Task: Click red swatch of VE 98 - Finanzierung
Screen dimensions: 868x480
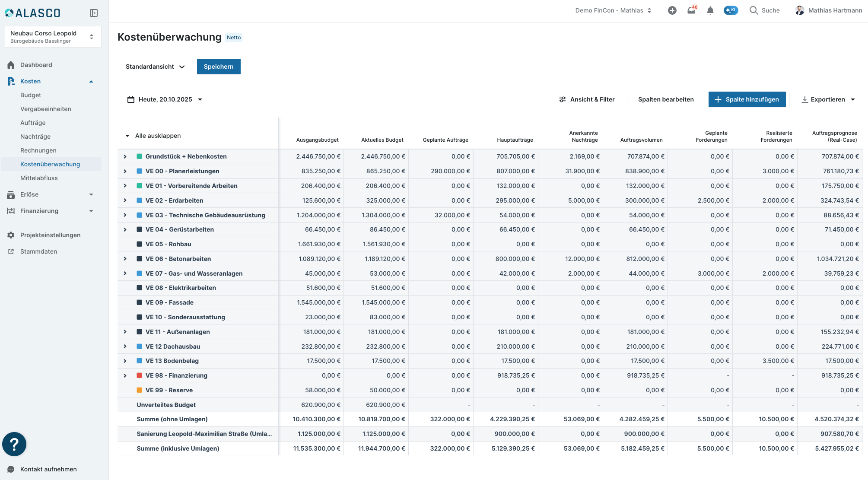Action: pyautogui.click(x=140, y=375)
